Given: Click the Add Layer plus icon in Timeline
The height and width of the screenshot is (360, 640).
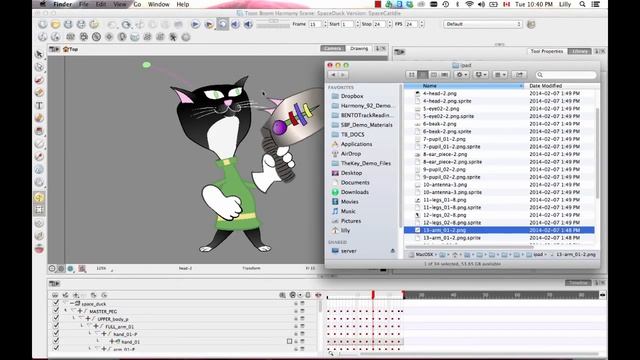Looking at the screenshot, I should pos(76,295).
